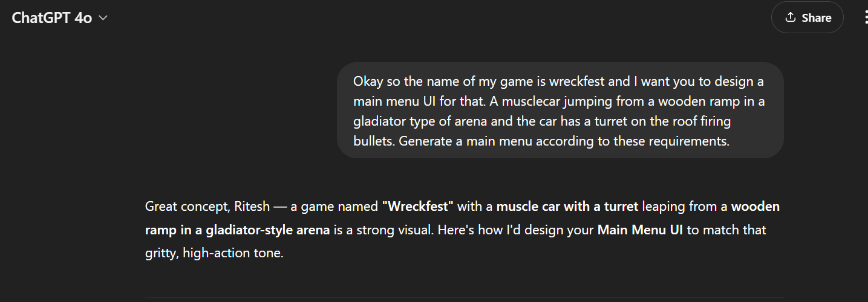The image size is (868, 302).
Task: Open the three-dot more options menu
Action: click(866, 18)
